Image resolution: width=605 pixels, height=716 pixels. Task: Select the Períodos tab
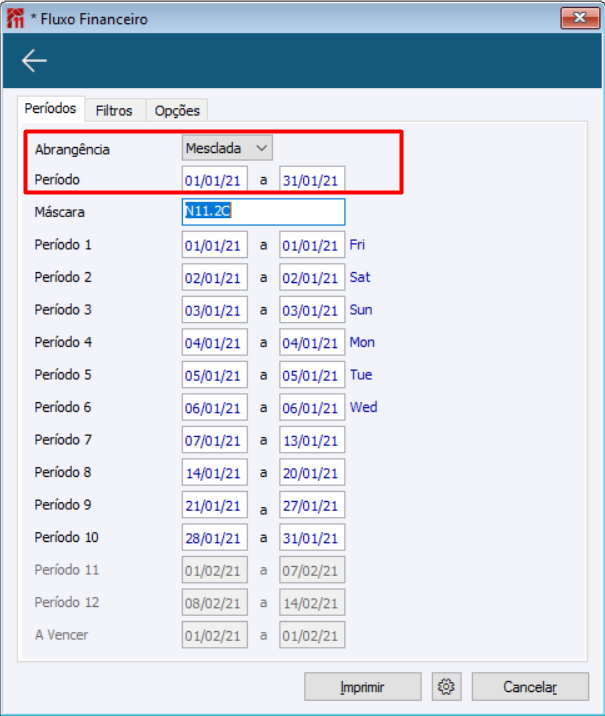[x=51, y=109]
